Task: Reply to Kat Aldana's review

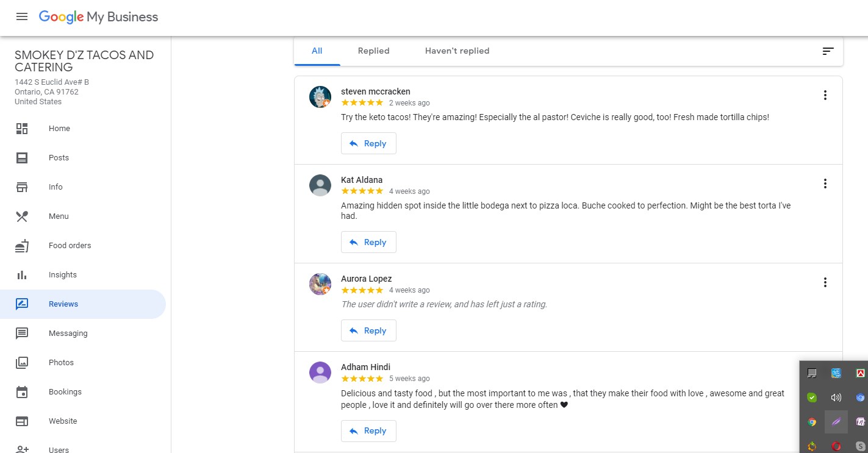Action: click(368, 242)
